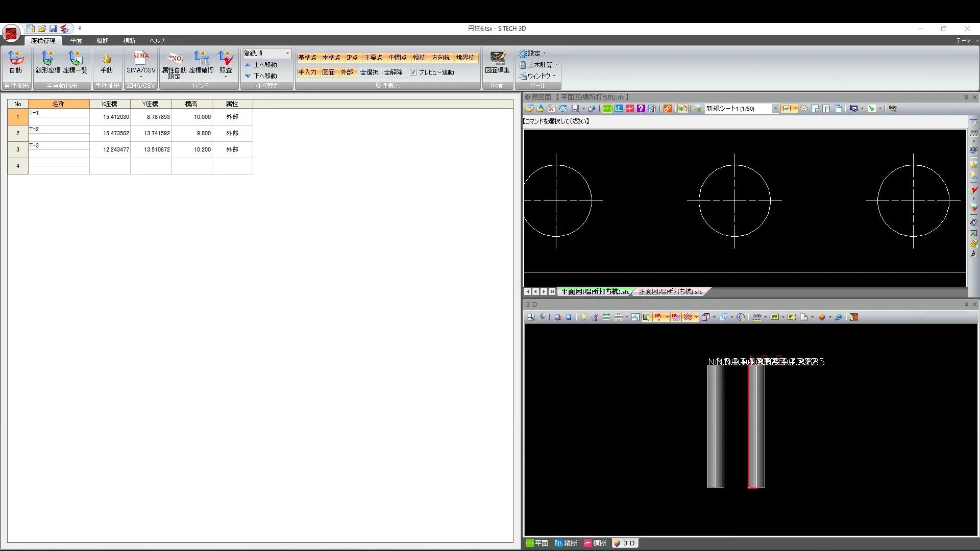Click the light bulb icon in 3D toolbar

point(583,317)
